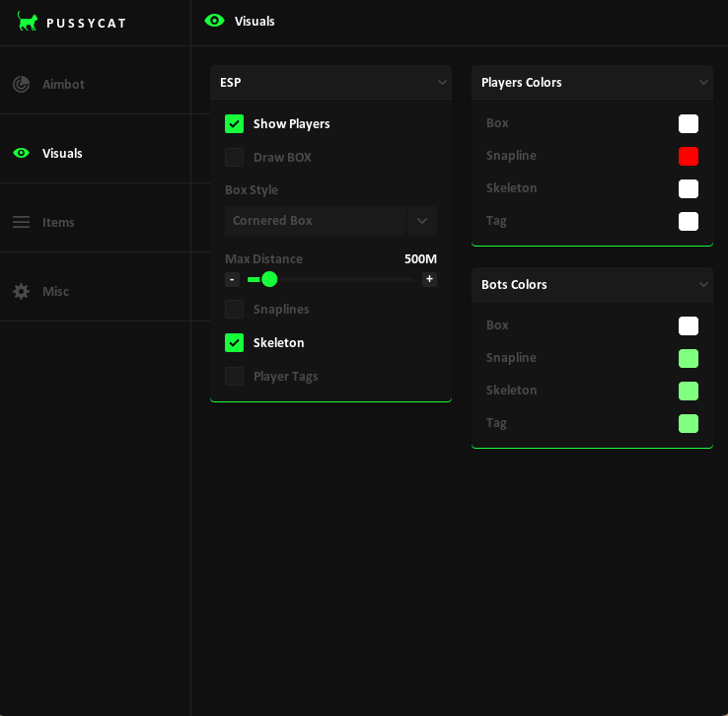The image size is (728, 716).
Task: Click the Items list icon in sidebar
Action: point(21,222)
